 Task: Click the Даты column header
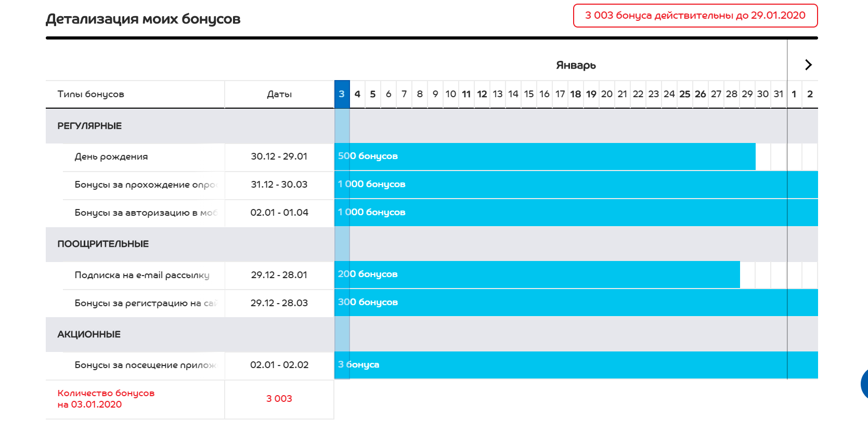click(x=279, y=94)
